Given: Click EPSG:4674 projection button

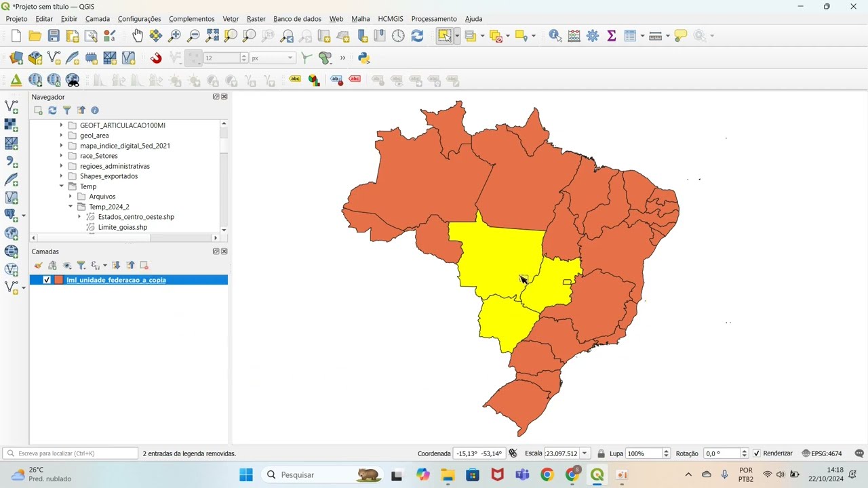Looking at the screenshot, I should pyautogui.click(x=822, y=453).
